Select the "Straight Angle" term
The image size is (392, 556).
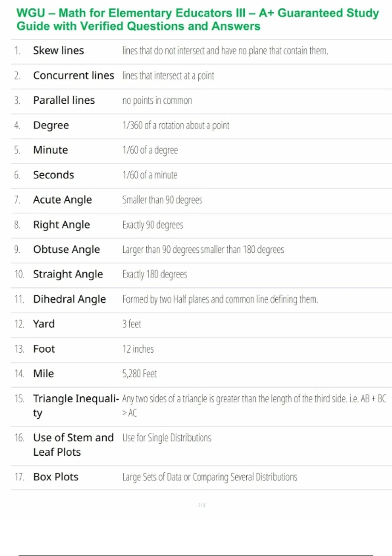click(x=68, y=274)
